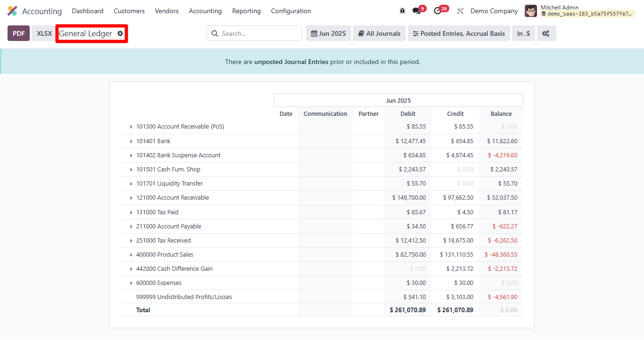Expand 251000 Tax Received row

pyautogui.click(x=132, y=241)
